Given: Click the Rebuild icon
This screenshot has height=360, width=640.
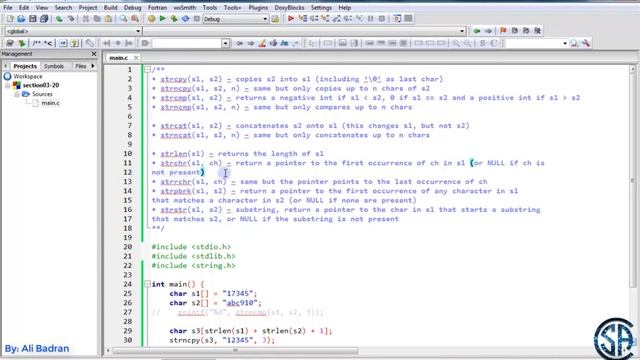Looking at the screenshot, I should pos(185,19).
